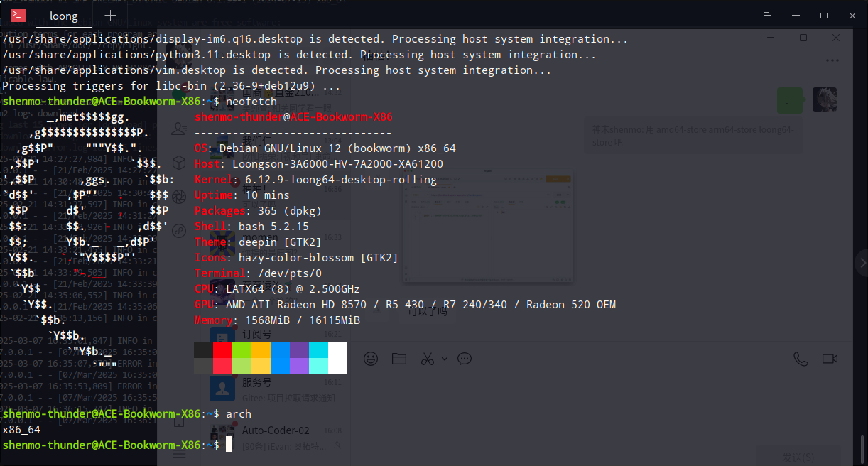The height and width of the screenshot is (466, 868).
Task: Click the 'Shell: bash 5.2.15' line
Action: coord(252,227)
